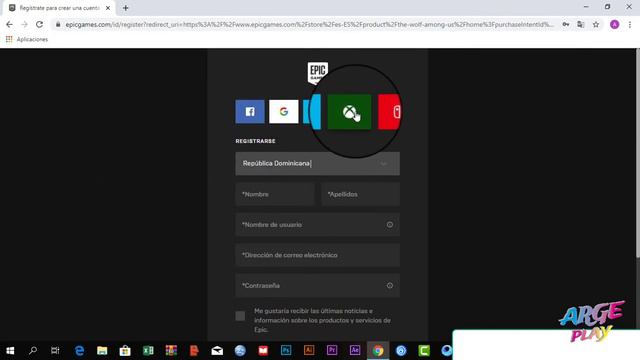Open the Chrome profile avatar

point(614,24)
